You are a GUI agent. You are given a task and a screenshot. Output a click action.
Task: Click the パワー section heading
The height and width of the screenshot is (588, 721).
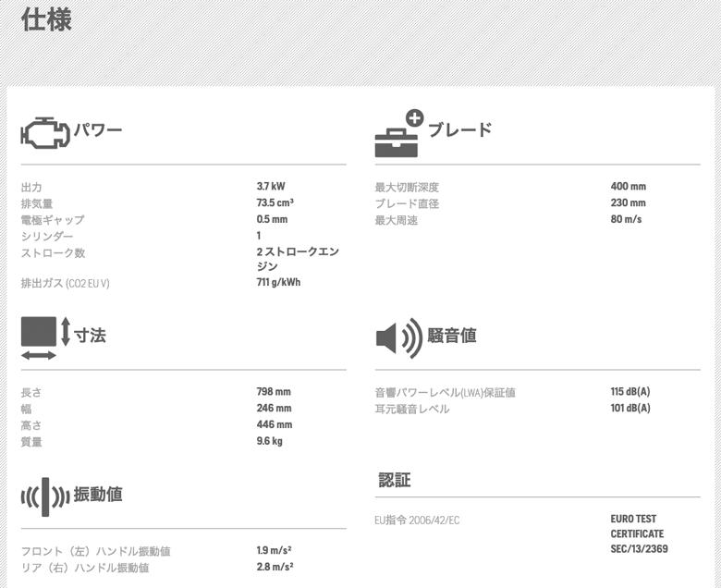(x=98, y=130)
